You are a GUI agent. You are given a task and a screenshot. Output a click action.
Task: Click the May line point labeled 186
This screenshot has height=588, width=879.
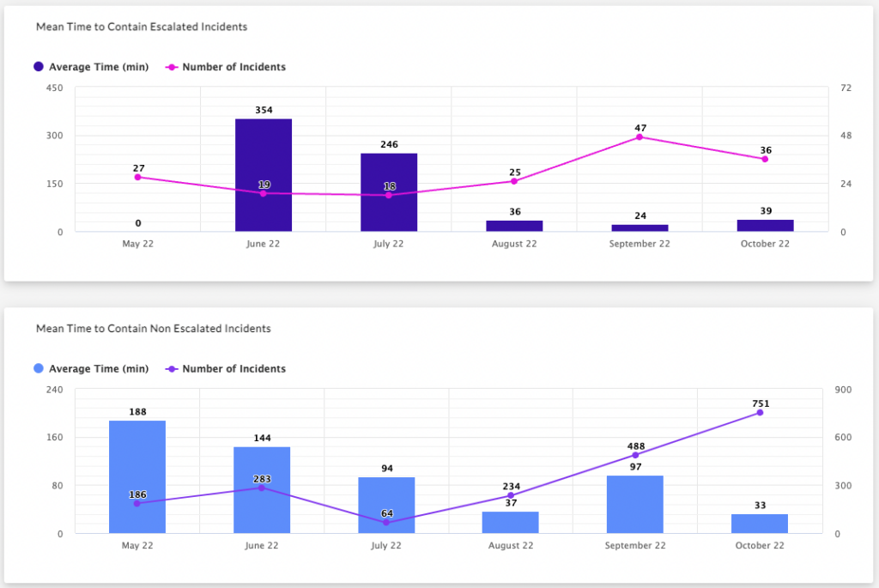(137, 503)
